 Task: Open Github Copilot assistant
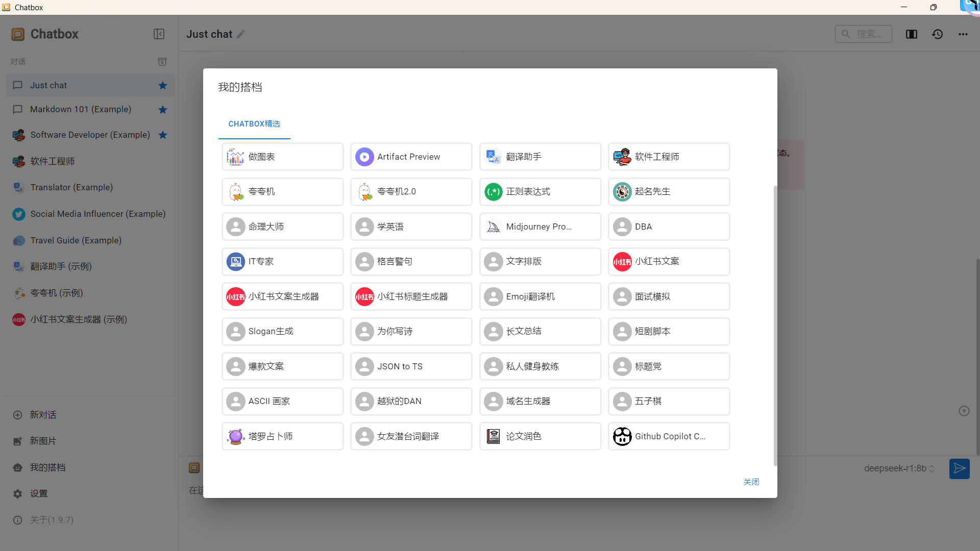tap(668, 436)
